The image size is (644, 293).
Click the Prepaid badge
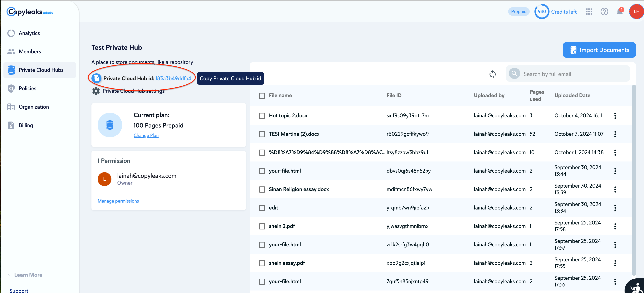[x=519, y=12]
